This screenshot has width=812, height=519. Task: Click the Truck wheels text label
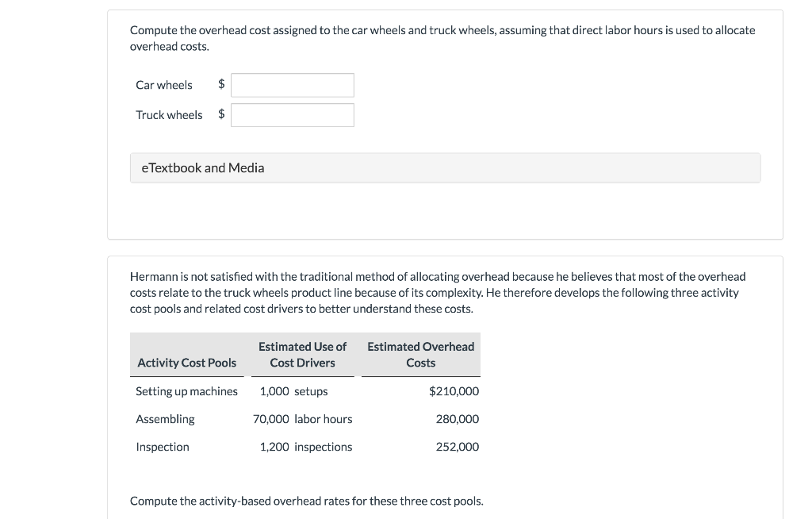point(169,114)
